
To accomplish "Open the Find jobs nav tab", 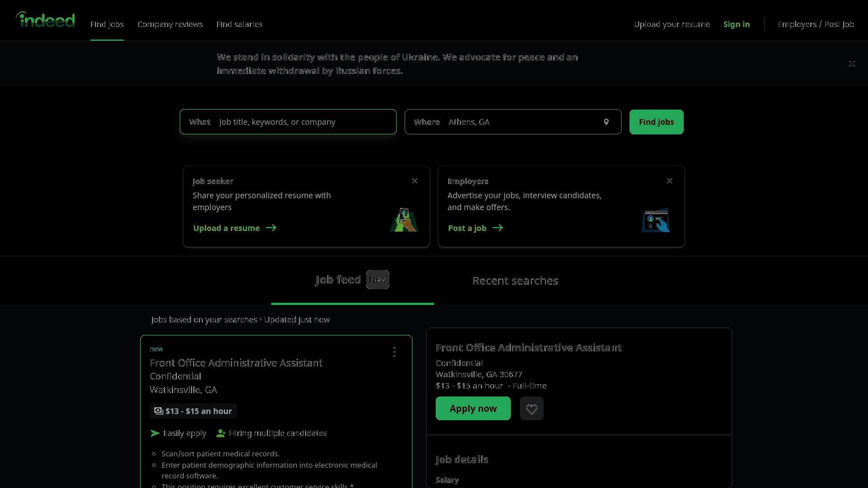I will [x=107, y=24].
